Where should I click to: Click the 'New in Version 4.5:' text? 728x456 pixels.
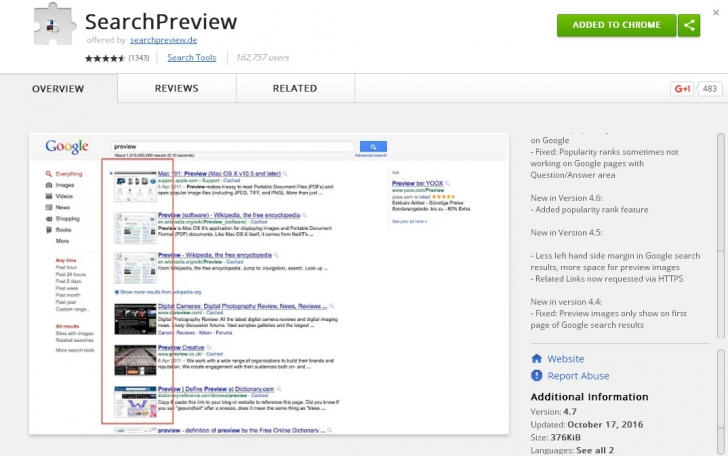click(566, 233)
